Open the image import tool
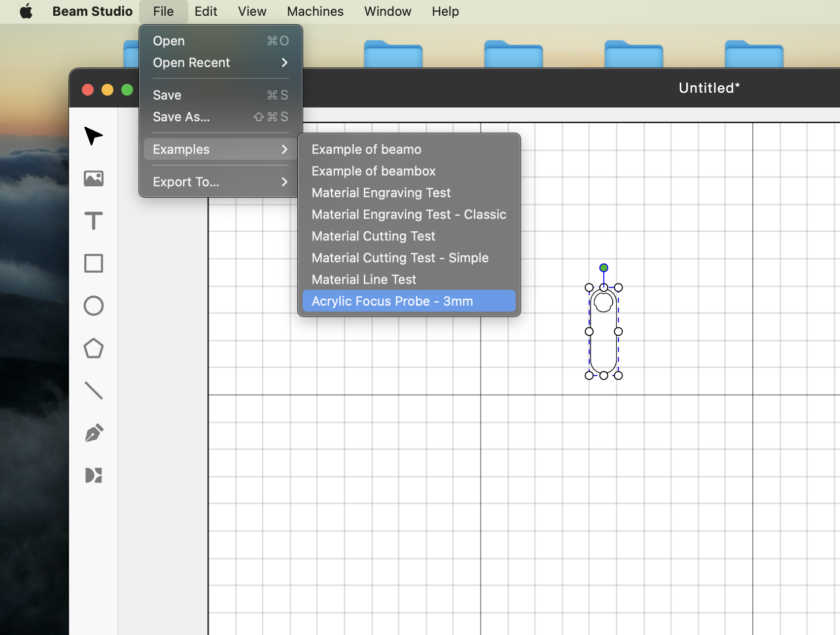This screenshot has height=635, width=840. point(93,178)
